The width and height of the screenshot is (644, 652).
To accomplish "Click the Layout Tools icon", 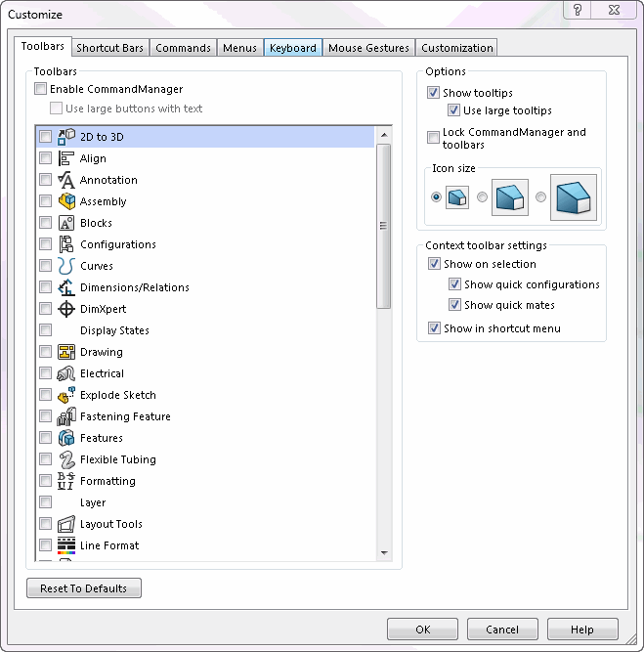I will pos(66,524).
